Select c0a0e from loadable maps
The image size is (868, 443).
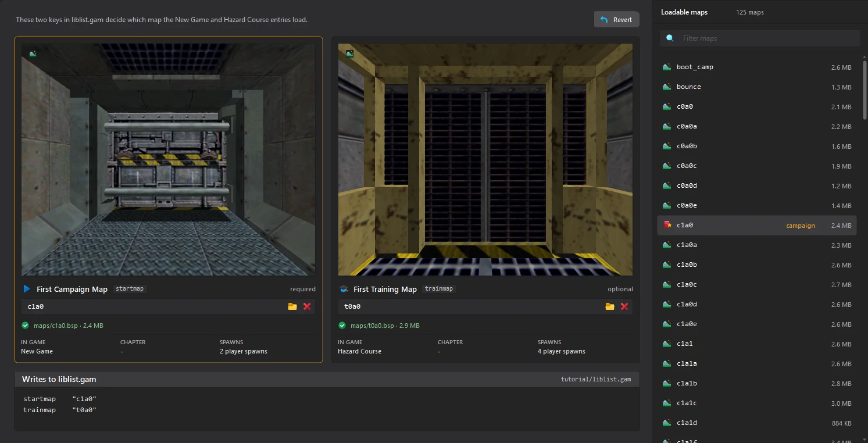click(756, 206)
